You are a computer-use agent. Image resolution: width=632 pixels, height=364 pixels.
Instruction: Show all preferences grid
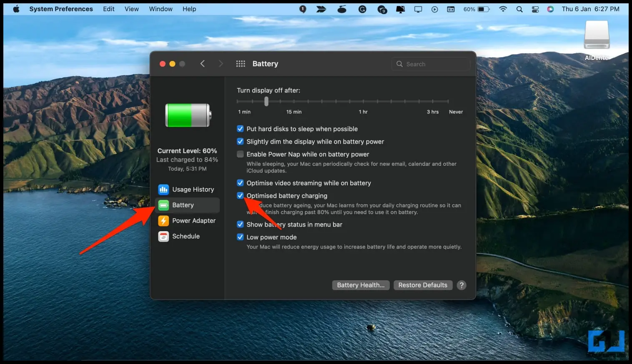point(241,64)
